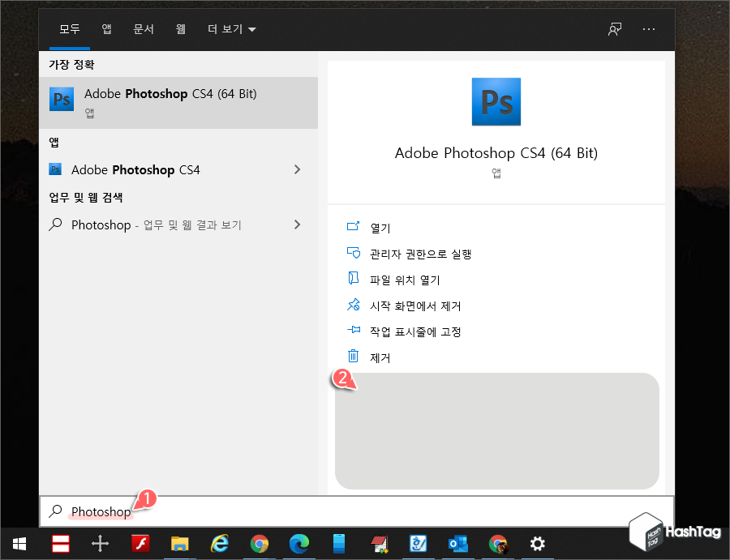Open Internet Explorer from the taskbar
730x560 pixels.
click(219, 543)
